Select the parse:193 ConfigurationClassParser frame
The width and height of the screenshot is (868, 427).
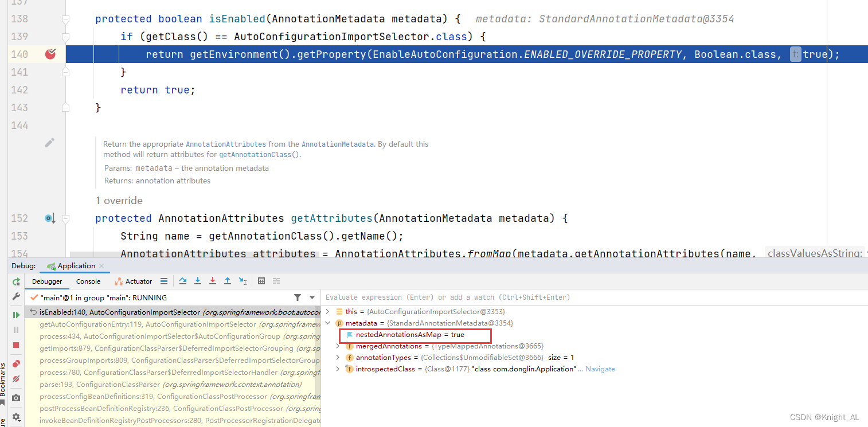click(x=173, y=385)
